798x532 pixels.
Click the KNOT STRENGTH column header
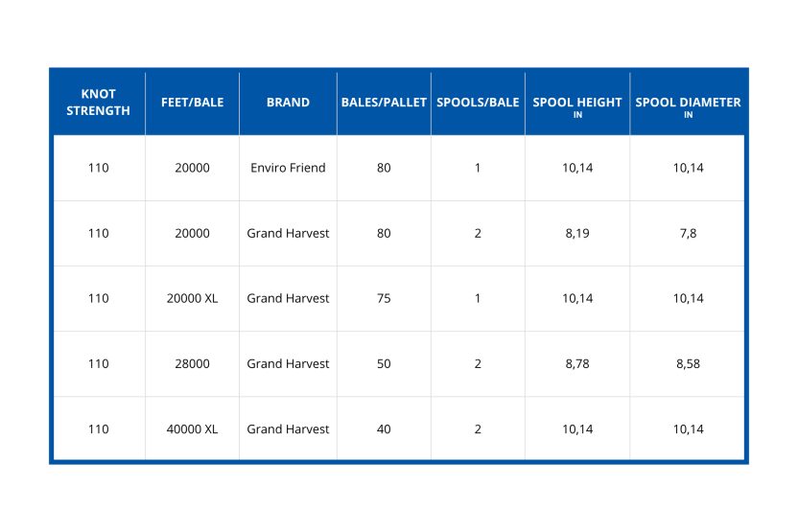[x=98, y=103]
